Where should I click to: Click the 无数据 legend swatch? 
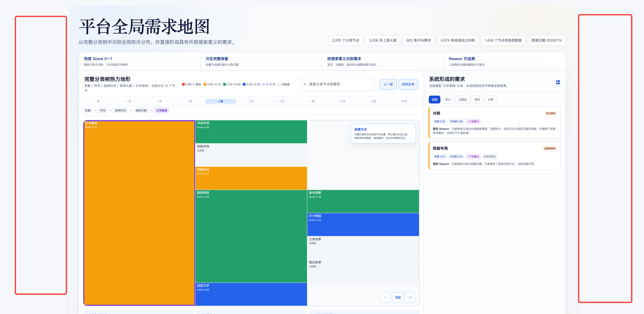(x=279, y=84)
